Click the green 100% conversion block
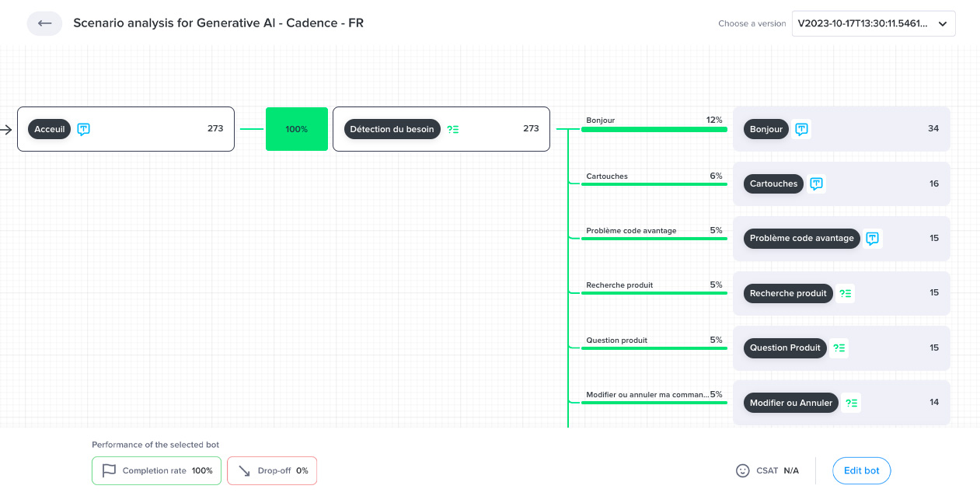The width and height of the screenshot is (980, 496). click(296, 129)
